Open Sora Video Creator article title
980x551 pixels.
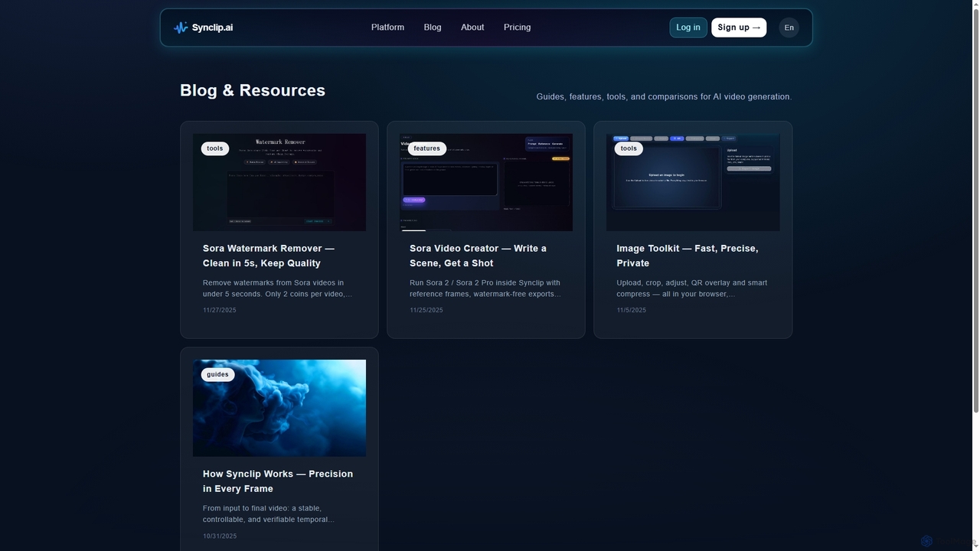pos(478,256)
